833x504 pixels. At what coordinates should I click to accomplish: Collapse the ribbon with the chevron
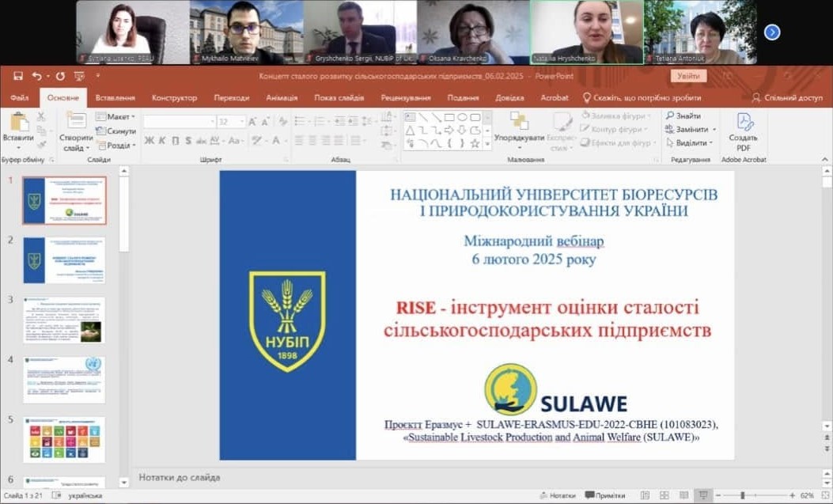(824, 159)
